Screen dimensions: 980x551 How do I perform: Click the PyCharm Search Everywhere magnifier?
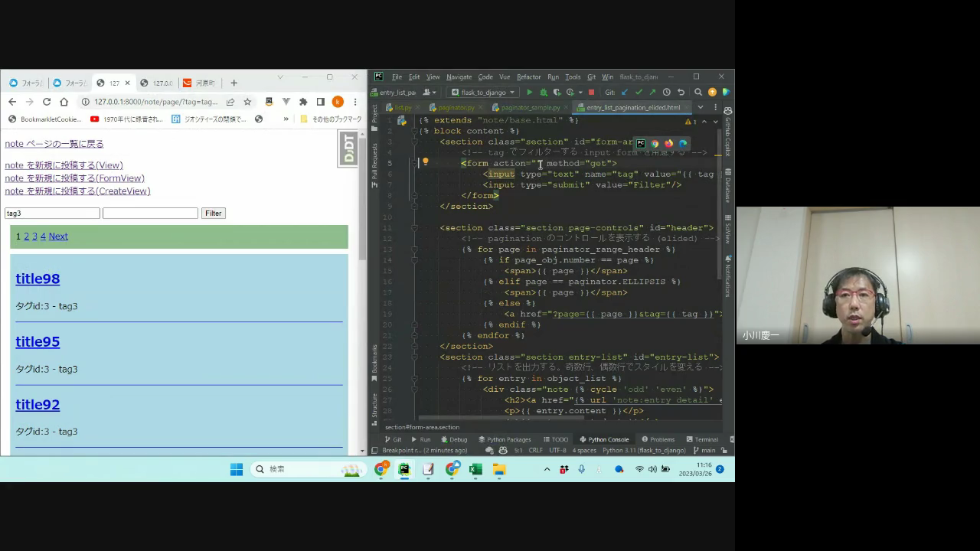(698, 93)
